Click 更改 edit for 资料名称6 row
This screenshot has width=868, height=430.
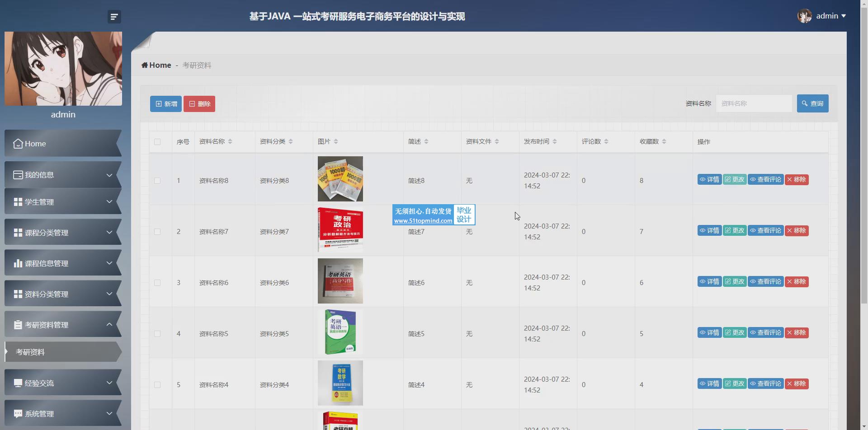pyautogui.click(x=735, y=282)
